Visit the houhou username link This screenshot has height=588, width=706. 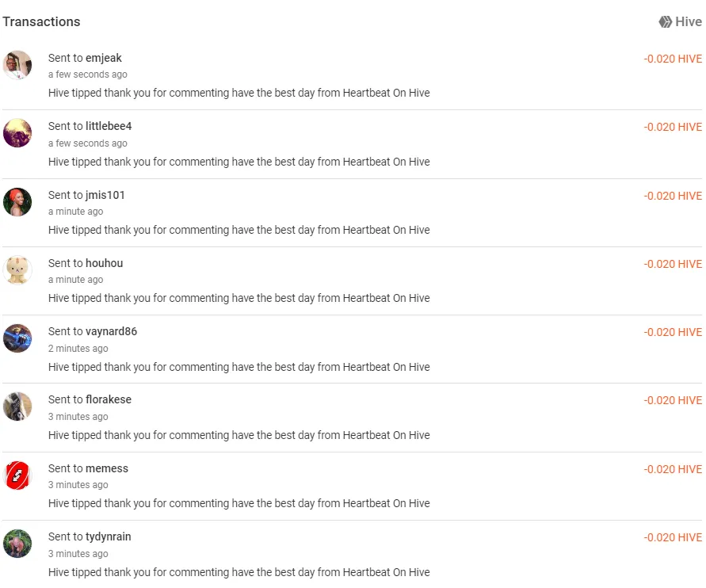pos(105,263)
